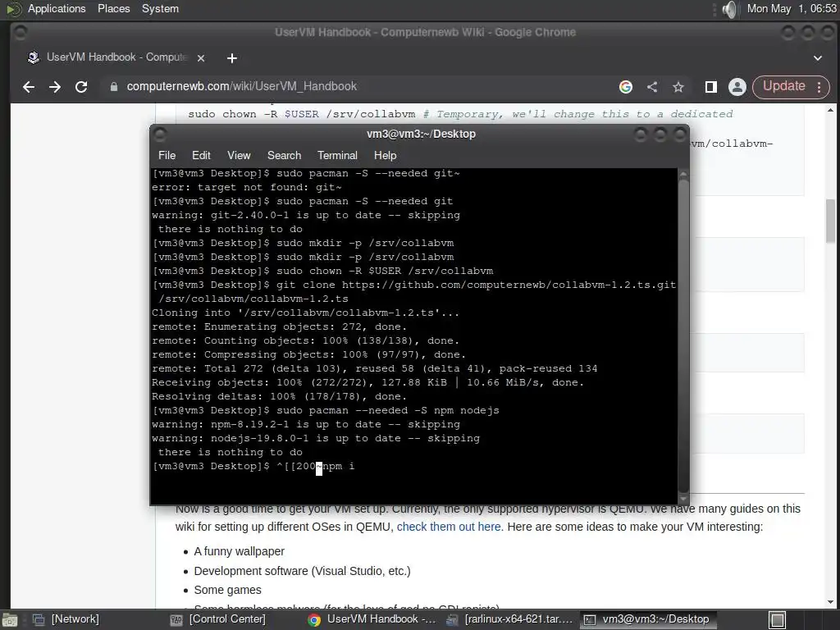Open terminal Help menu

coord(385,155)
